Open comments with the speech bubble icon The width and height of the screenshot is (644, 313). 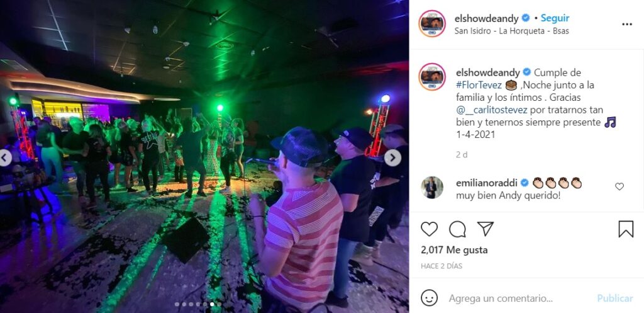pyautogui.click(x=457, y=229)
